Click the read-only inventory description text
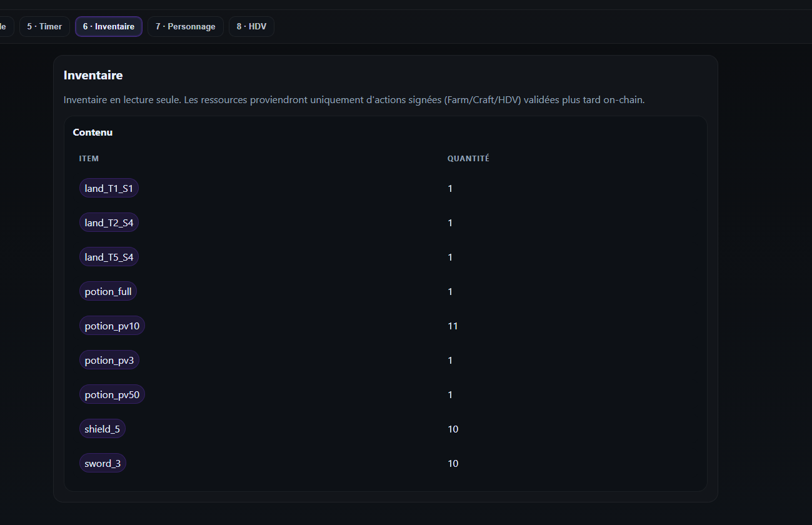 [x=354, y=100]
